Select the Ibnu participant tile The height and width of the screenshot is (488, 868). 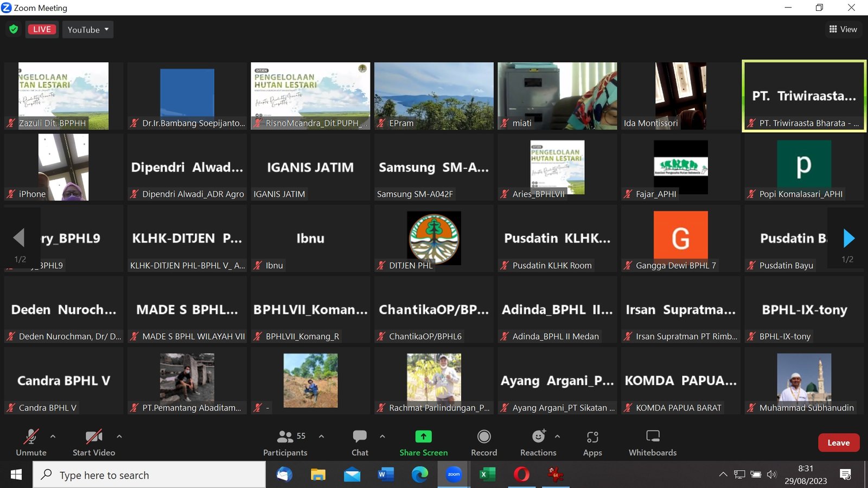click(x=310, y=238)
